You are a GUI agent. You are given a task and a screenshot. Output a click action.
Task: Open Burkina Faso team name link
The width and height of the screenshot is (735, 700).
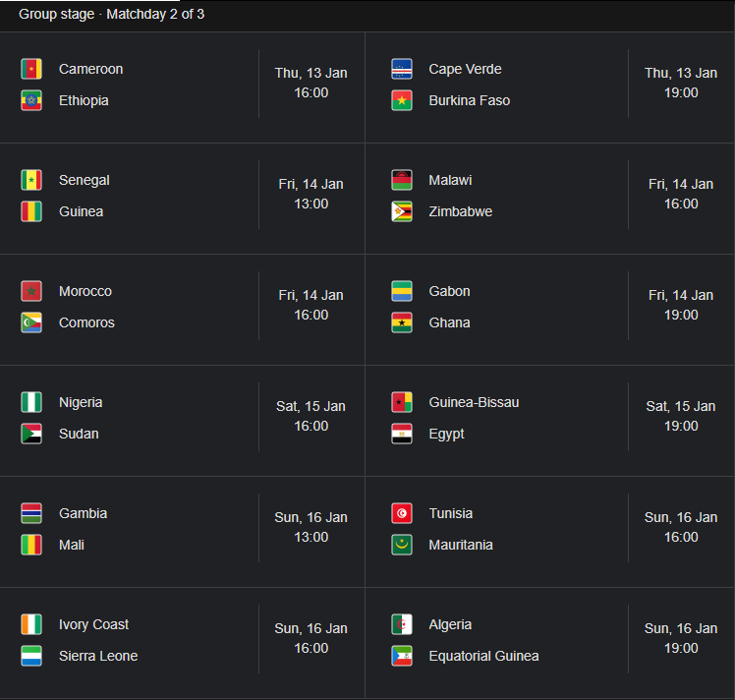[x=469, y=100]
